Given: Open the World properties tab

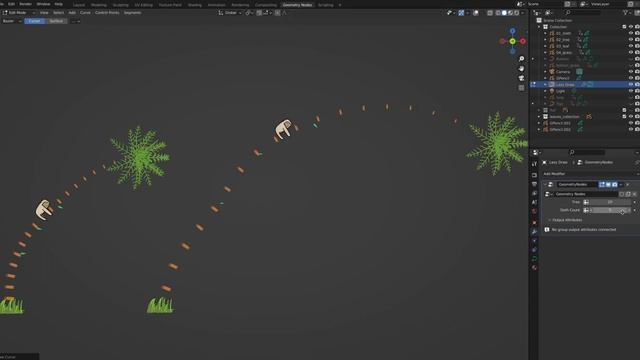Looking at the screenshot, I should click(x=534, y=211).
